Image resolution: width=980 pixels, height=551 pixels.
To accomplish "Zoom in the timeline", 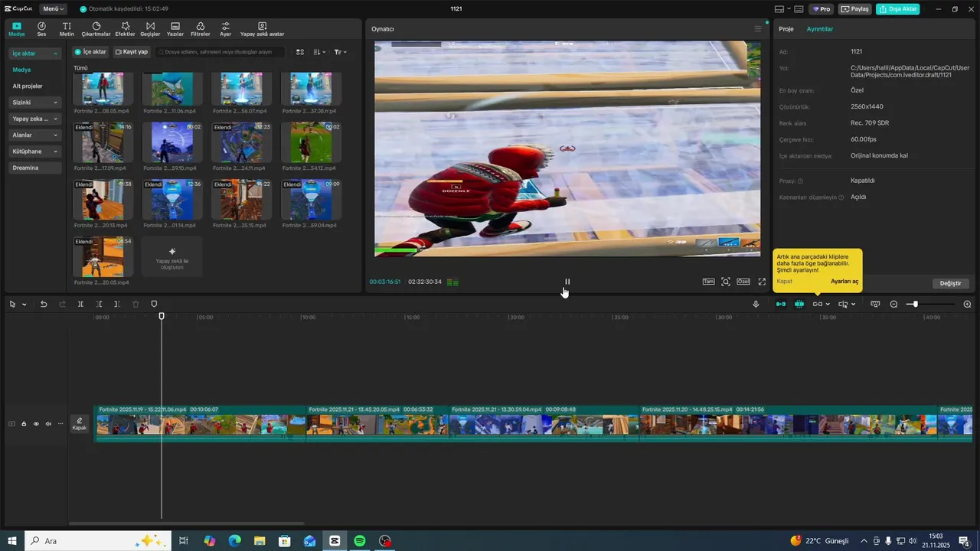I will (967, 304).
